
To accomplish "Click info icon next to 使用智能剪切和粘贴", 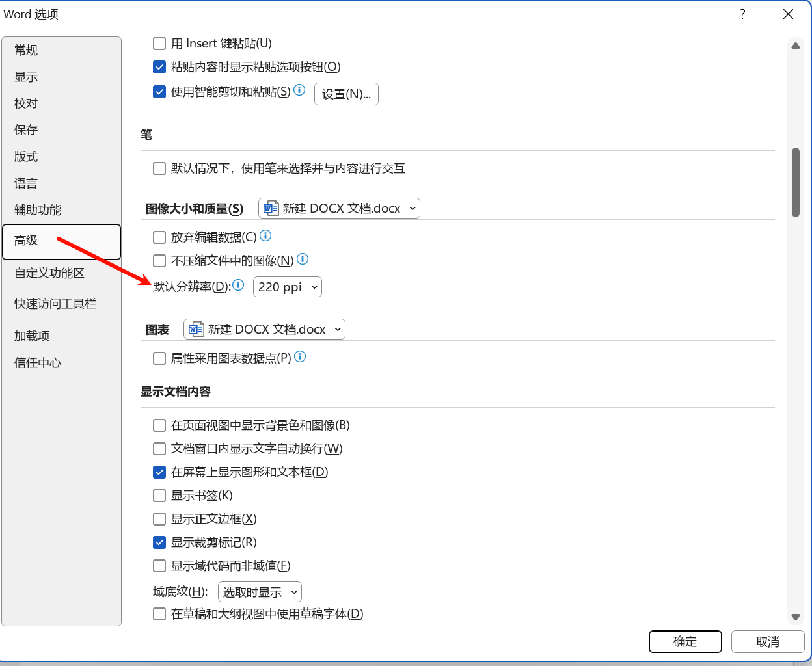I will pos(299,90).
